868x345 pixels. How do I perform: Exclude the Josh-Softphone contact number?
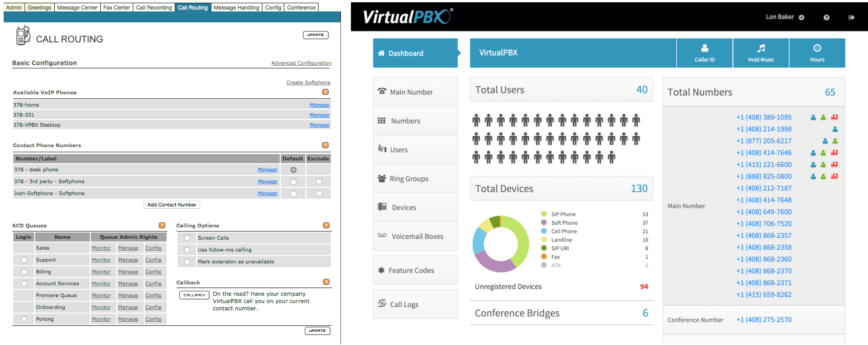tap(319, 193)
